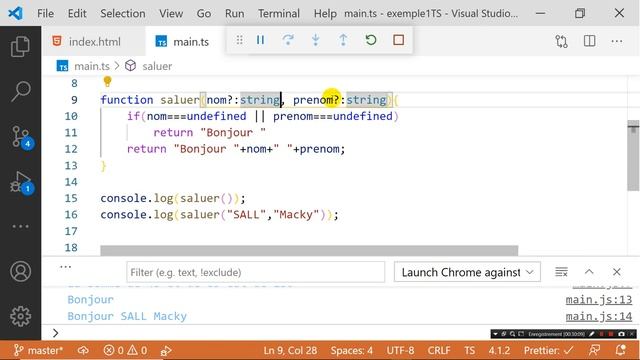Viewport: 640px width, 360px height.
Task: Click the editor horizontal scrollbar
Action: tap(309, 250)
